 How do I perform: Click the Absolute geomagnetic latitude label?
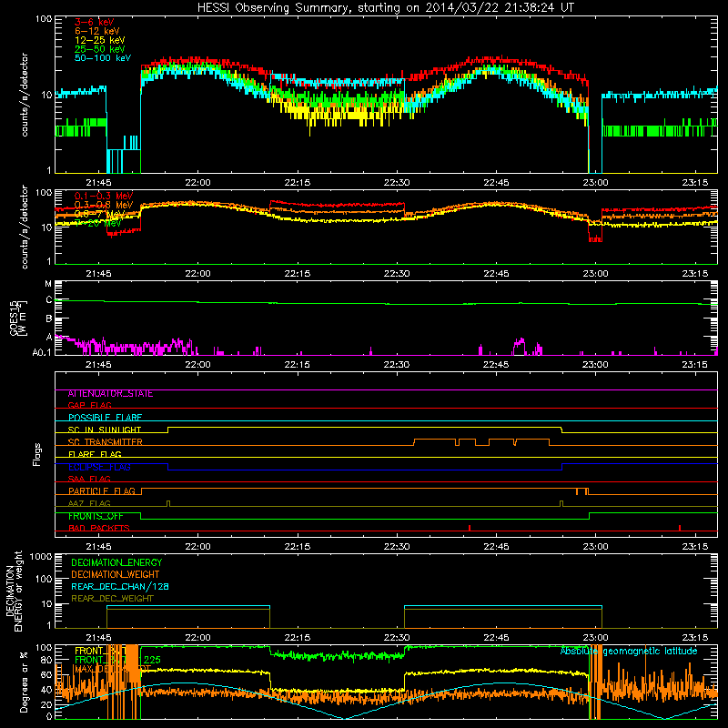click(629, 652)
